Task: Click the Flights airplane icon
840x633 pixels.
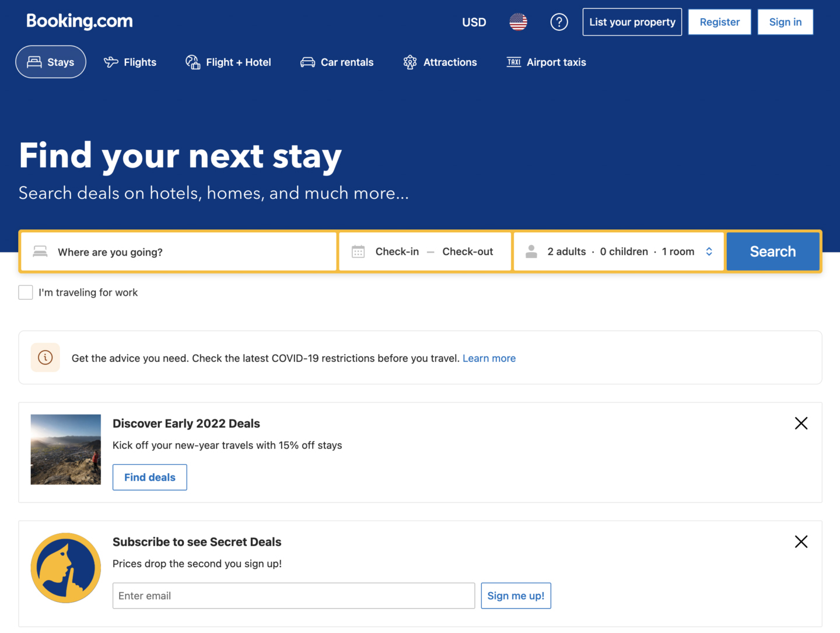Action: (x=110, y=61)
